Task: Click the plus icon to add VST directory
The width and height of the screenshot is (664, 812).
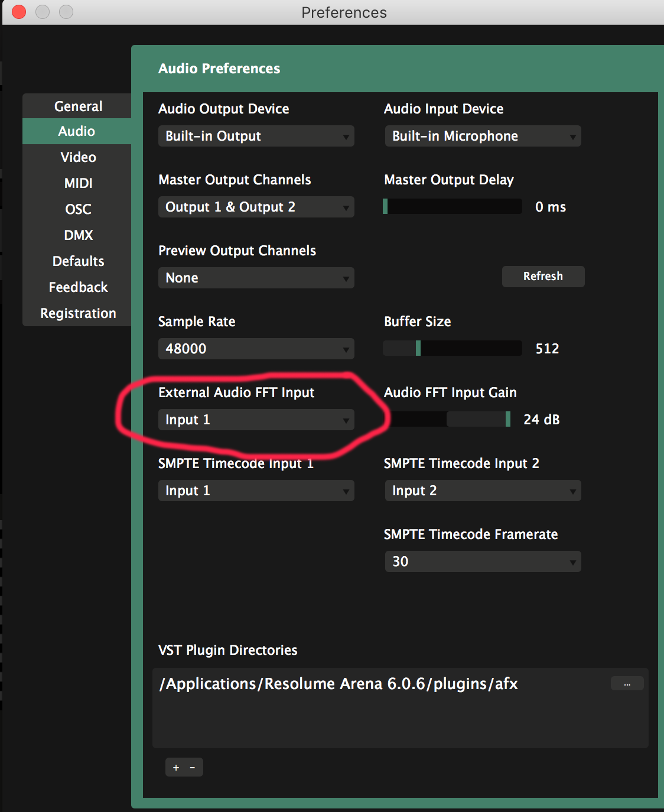Action: point(175,768)
